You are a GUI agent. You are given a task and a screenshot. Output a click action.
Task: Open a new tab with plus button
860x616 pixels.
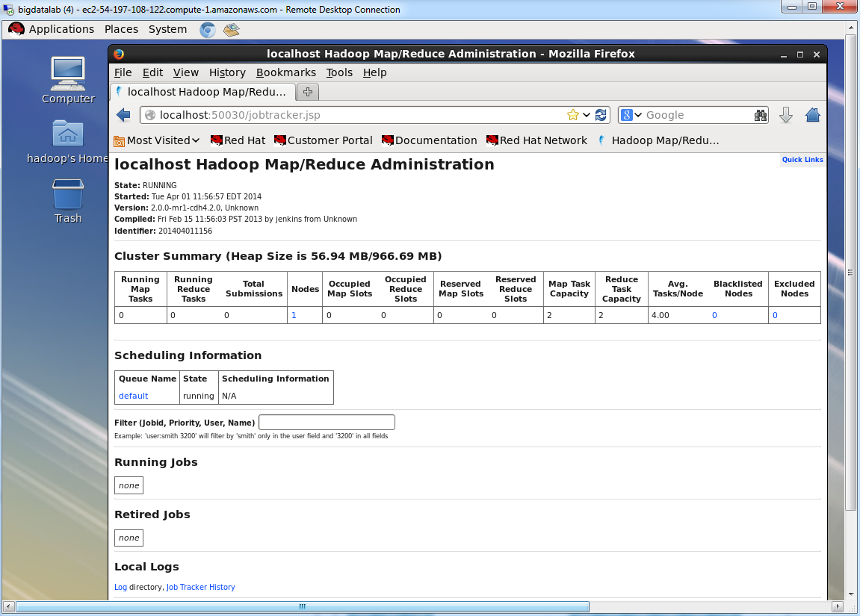307,92
